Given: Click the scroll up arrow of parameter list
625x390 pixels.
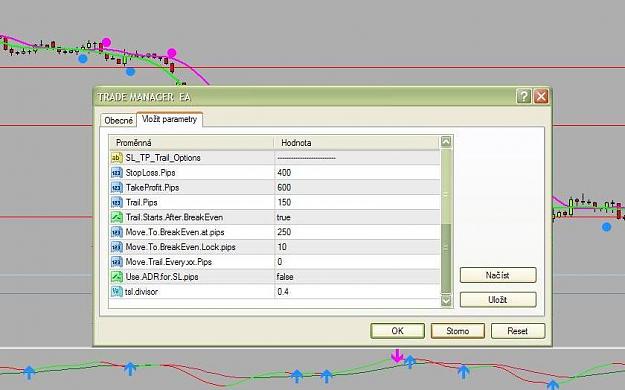Looking at the screenshot, I should click(x=446, y=142).
